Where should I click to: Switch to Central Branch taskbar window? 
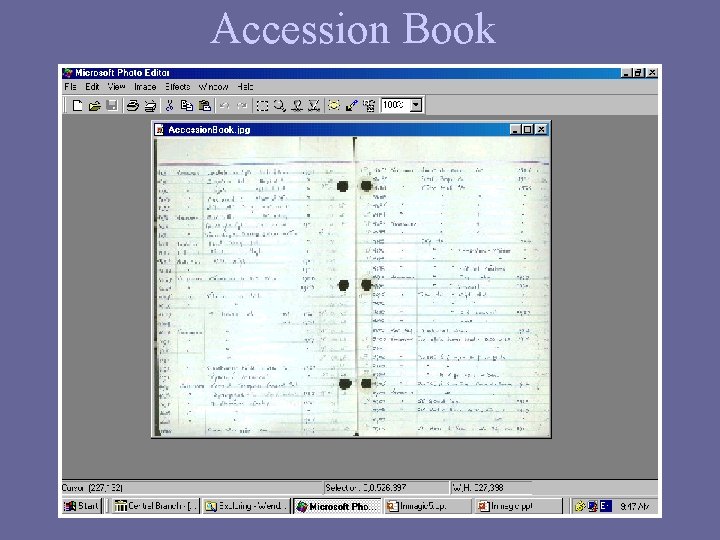coord(156,506)
